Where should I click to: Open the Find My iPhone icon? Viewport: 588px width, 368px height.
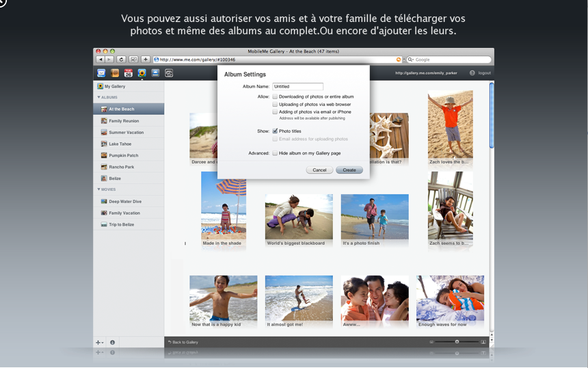(x=169, y=73)
